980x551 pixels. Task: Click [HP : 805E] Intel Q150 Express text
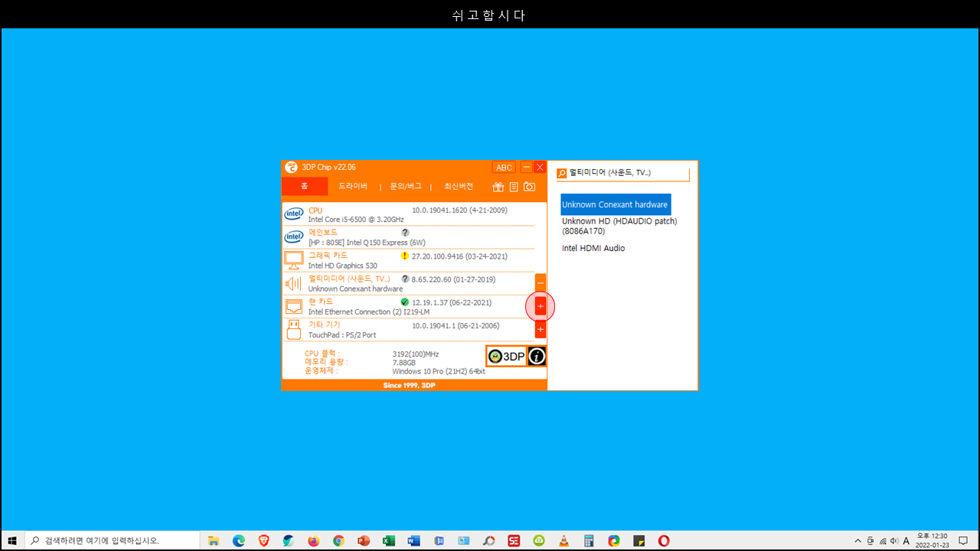[367, 243]
